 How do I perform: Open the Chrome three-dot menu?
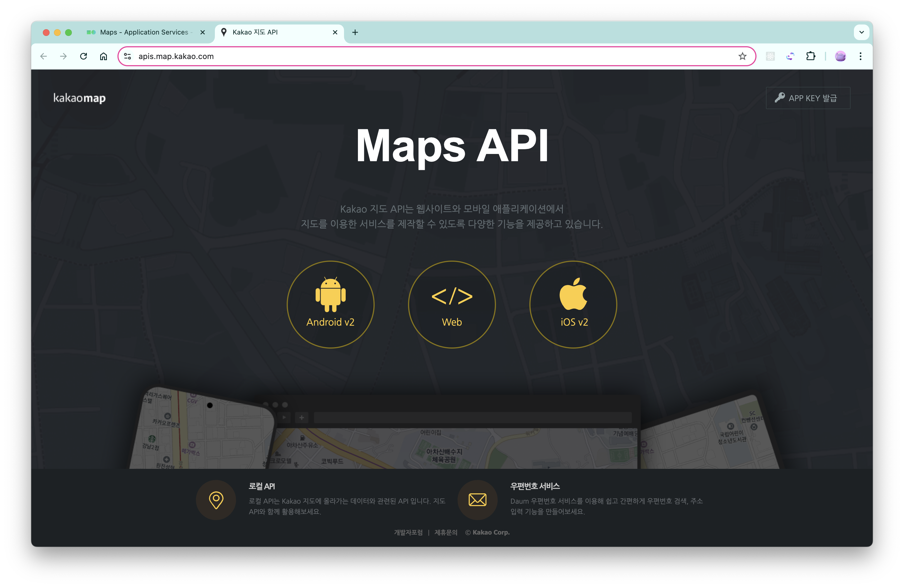(x=860, y=56)
